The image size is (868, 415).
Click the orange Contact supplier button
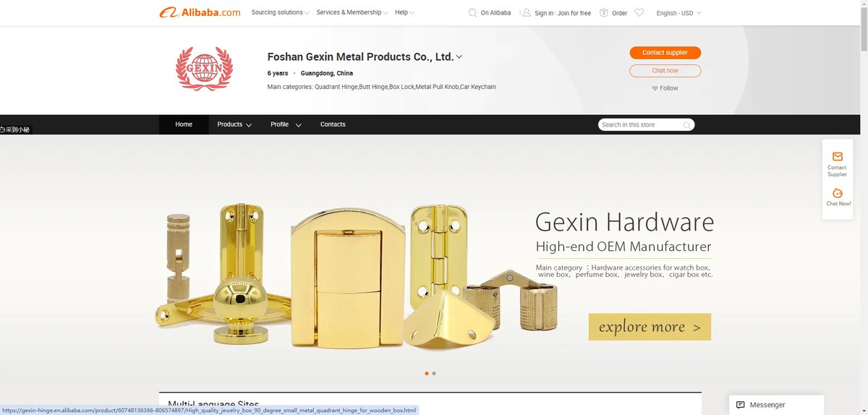pyautogui.click(x=665, y=53)
